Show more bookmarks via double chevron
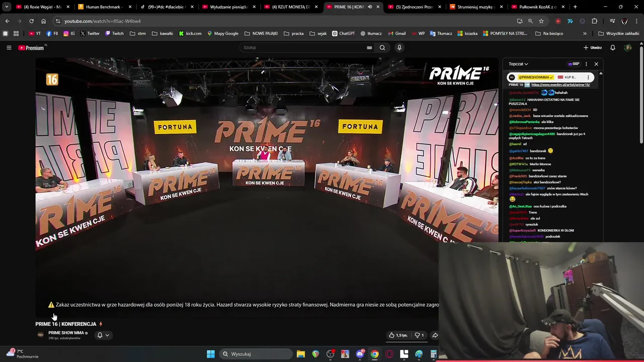The image size is (644, 362). click(585, 34)
